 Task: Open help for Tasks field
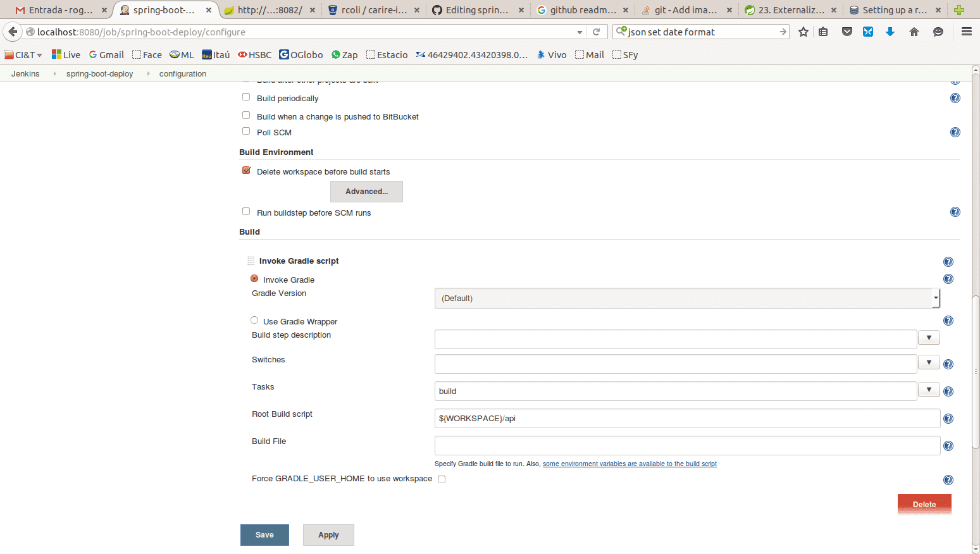click(948, 391)
